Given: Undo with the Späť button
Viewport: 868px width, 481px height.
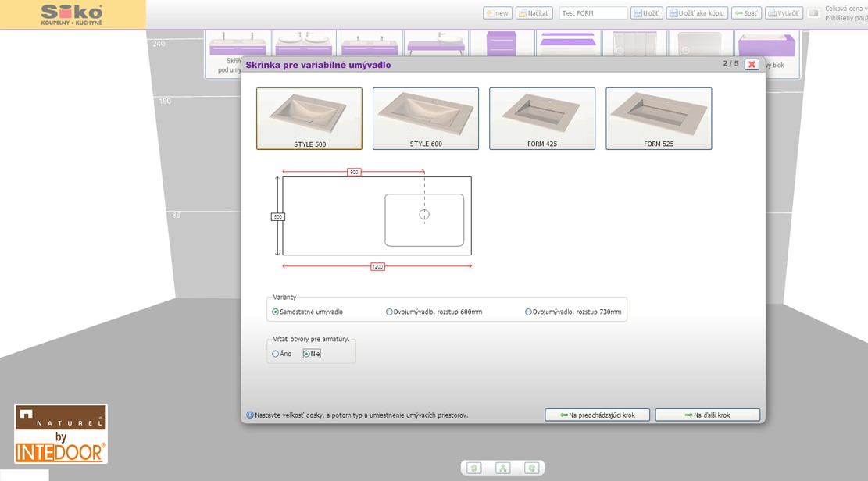Looking at the screenshot, I should pos(746,13).
